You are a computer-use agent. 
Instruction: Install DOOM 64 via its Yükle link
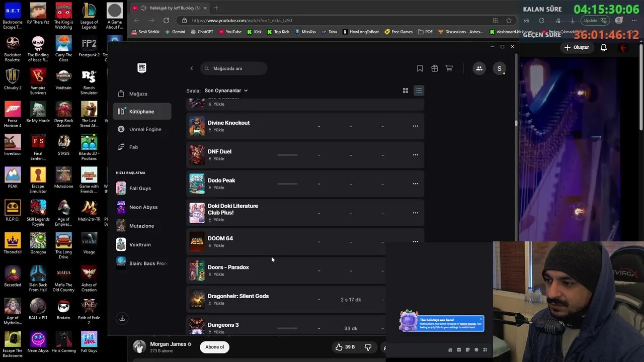pyautogui.click(x=216, y=245)
